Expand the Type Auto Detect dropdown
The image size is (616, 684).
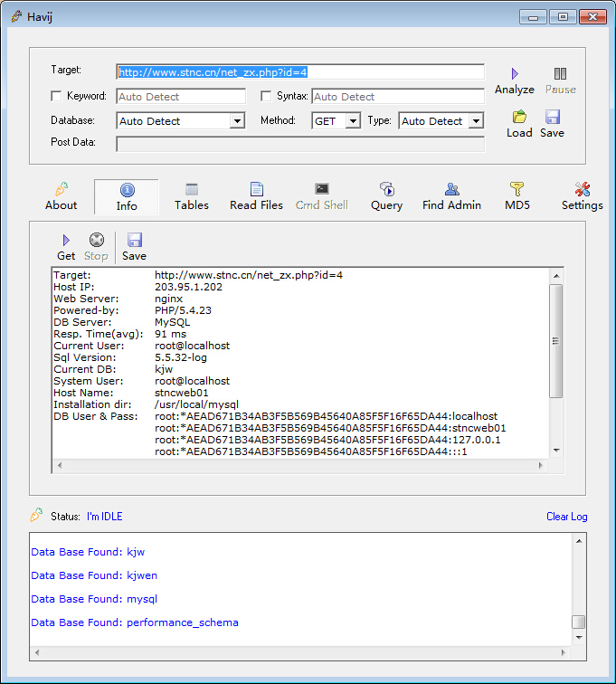(476, 121)
